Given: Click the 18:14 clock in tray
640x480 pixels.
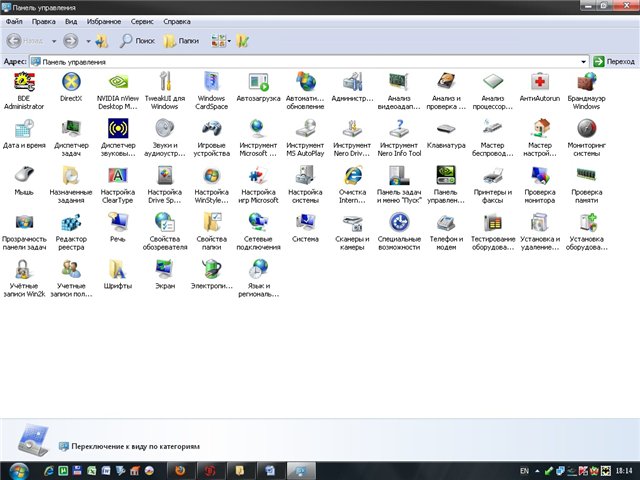Looking at the screenshot, I should pyautogui.click(x=624, y=471).
